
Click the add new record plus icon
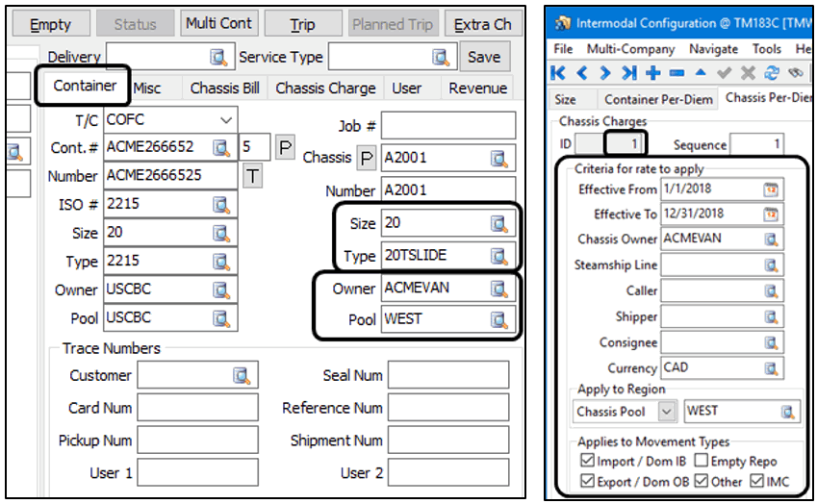[x=653, y=73]
